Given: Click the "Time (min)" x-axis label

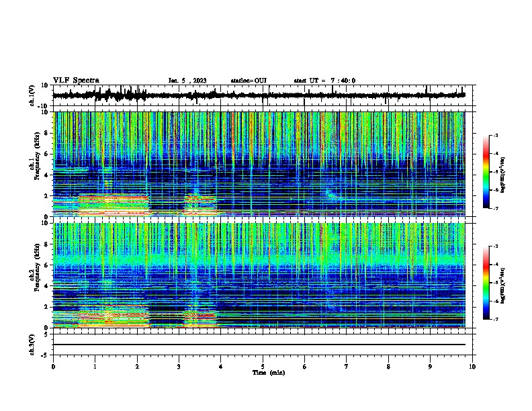Looking at the screenshot, I should pos(269,373).
